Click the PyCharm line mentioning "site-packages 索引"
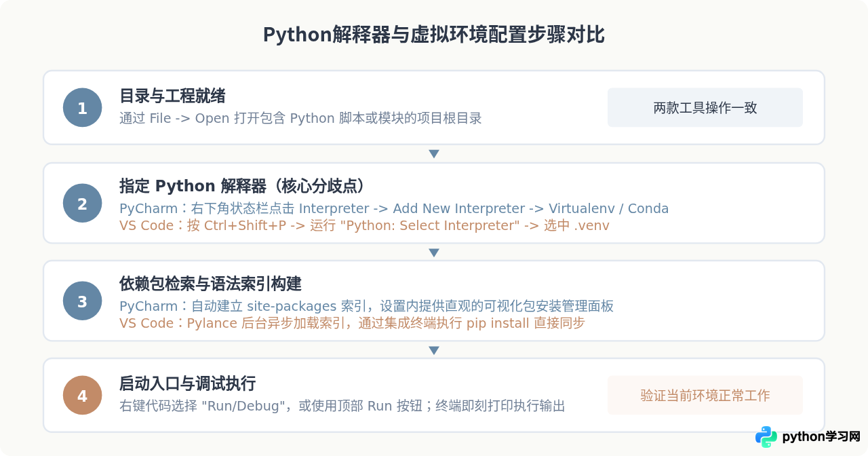868x456 pixels. click(366, 307)
